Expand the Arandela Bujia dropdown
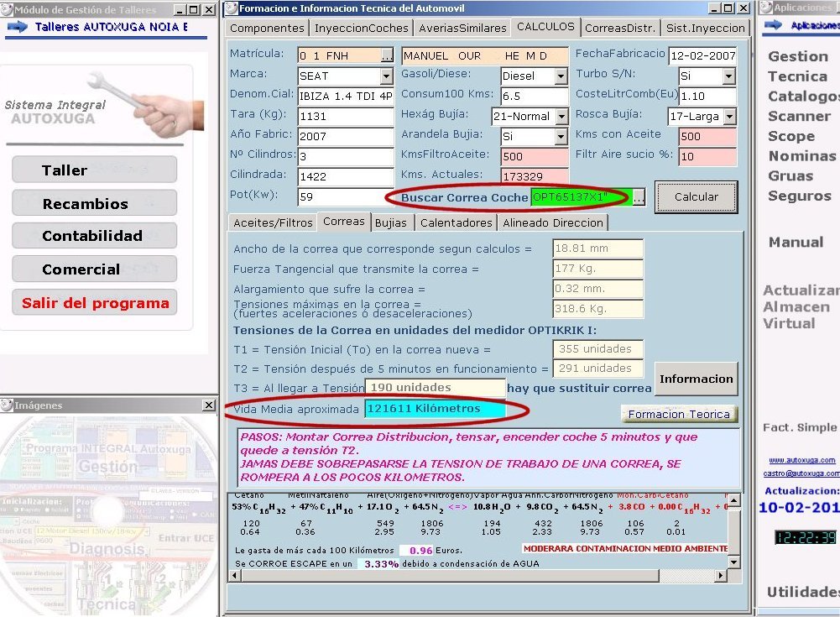 pos(561,137)
